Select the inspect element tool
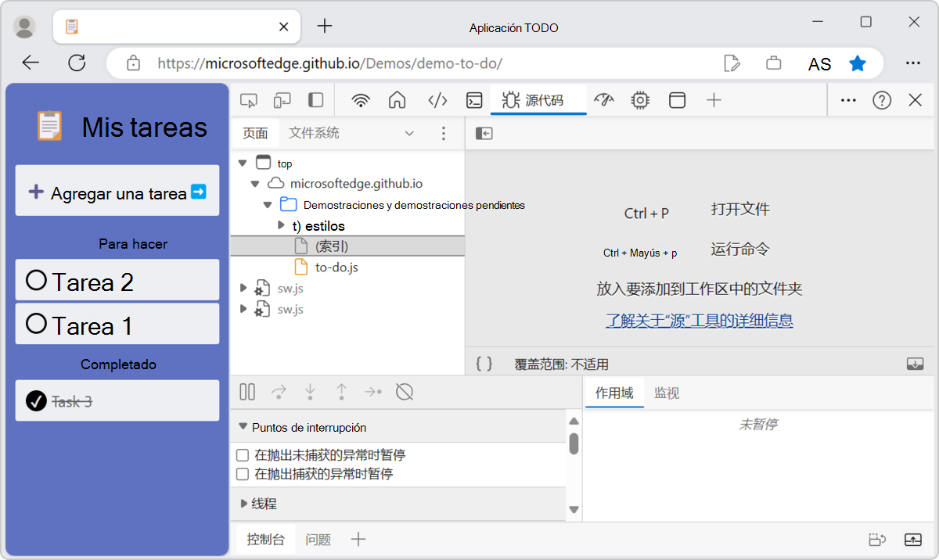The height and width of the screenshot is (560, 939). pyautogui.click(x=248, y=100)
